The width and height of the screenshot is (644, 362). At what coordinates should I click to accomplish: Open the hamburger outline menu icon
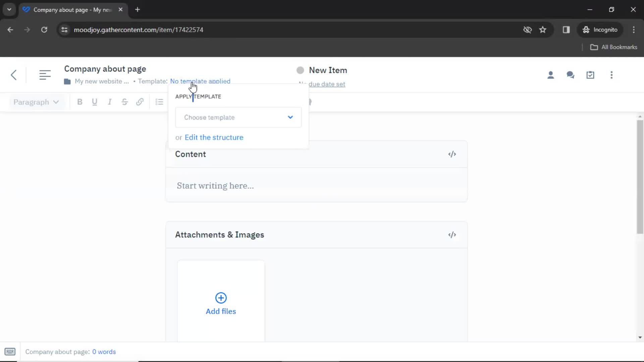click(45, 74)
